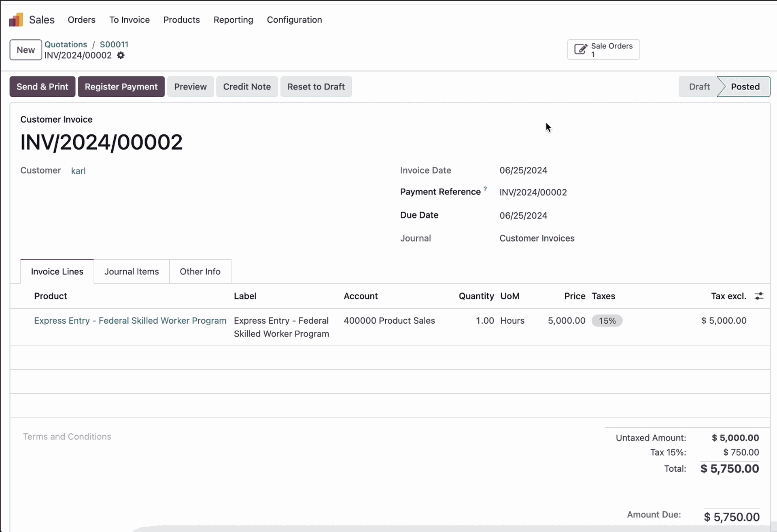777x532 pixels.
Task: Click the UoM column header
Action: coord(510,296)
